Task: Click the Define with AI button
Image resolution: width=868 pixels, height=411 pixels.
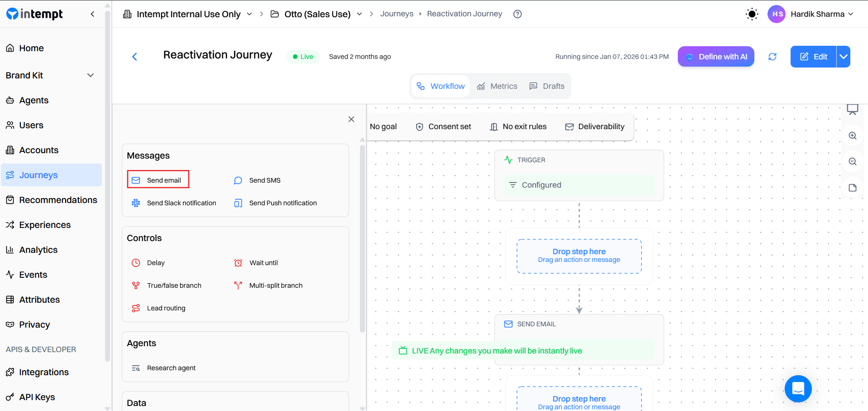Action: click(x=715, y=56)
